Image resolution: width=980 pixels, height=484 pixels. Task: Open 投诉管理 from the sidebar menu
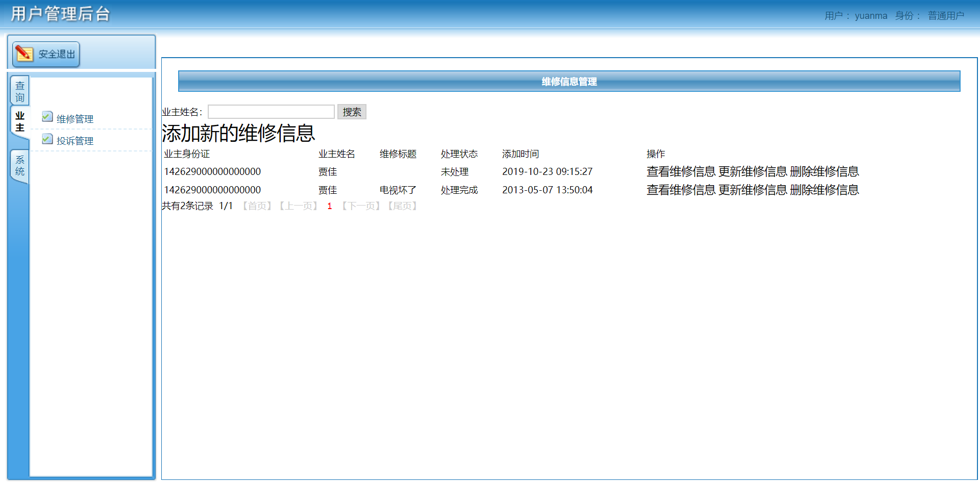pyautogui.click(x=75, y=140)
